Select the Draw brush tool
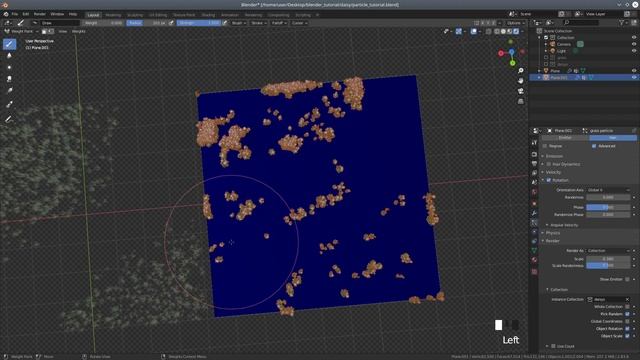This screenshot has height=360, width=640. [x=9, y=44]
